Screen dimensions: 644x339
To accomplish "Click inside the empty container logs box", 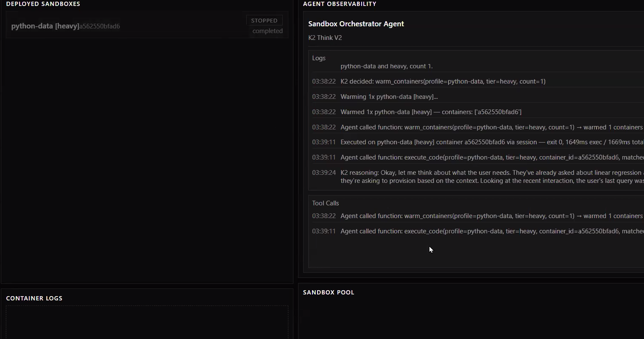I will coord(147,322).
